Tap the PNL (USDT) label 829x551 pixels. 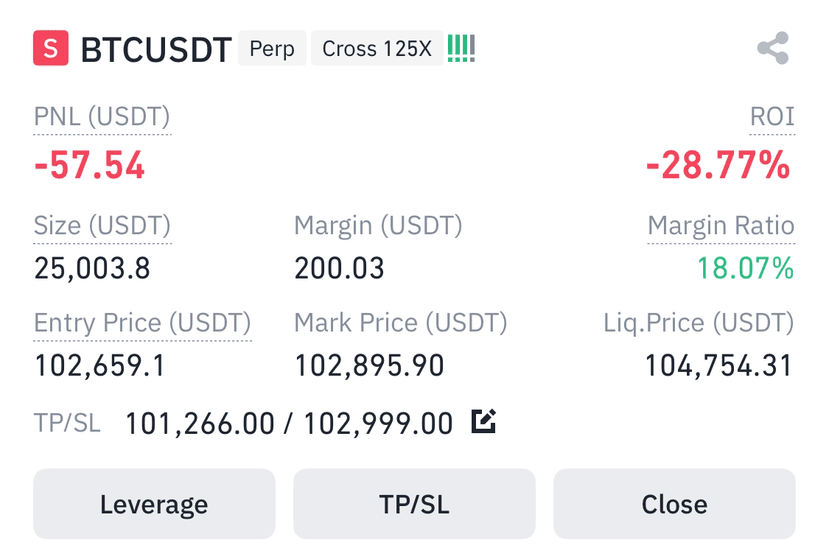point(102,116)
